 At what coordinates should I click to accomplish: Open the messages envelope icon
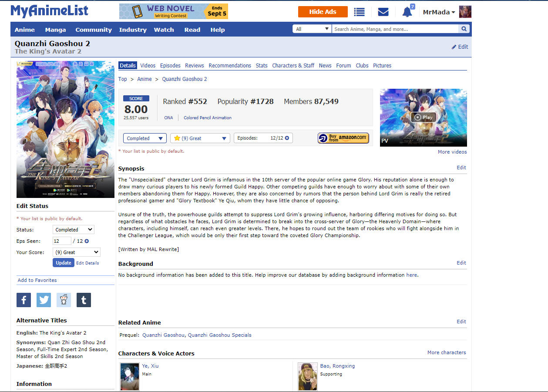(x=383, y=12)
